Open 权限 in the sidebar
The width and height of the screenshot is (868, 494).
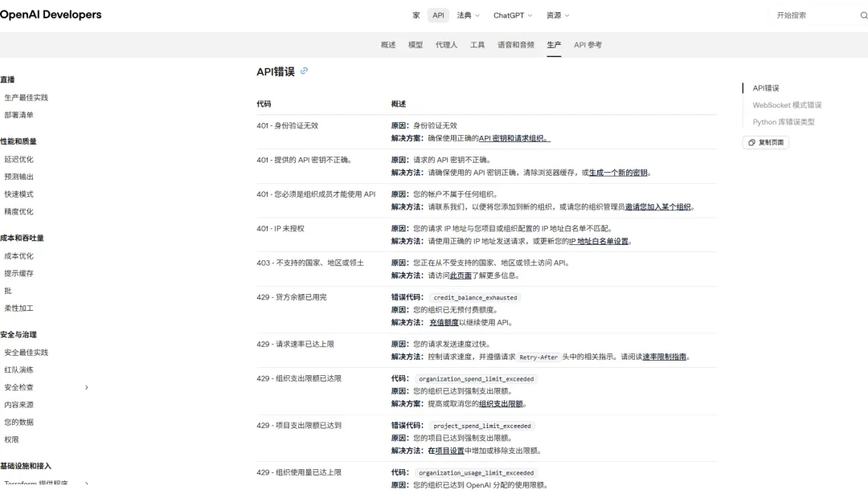point(11,440)
